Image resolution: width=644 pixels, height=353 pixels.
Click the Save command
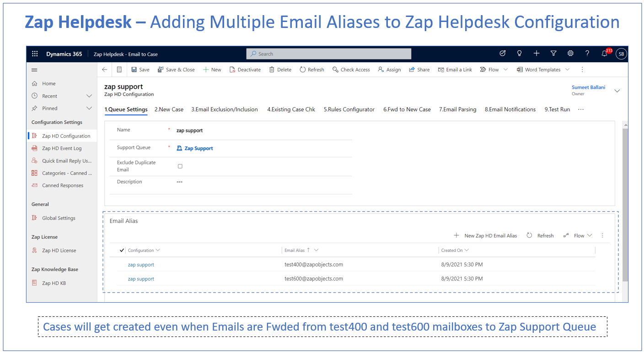[x=140, y=70]
